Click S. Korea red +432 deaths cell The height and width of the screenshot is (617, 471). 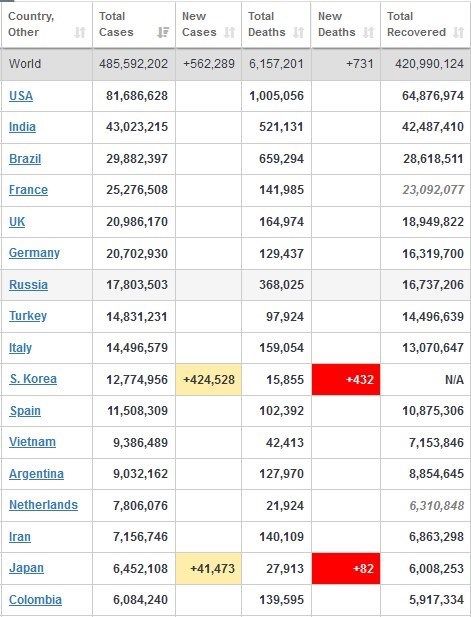click(x=346, y=379)
